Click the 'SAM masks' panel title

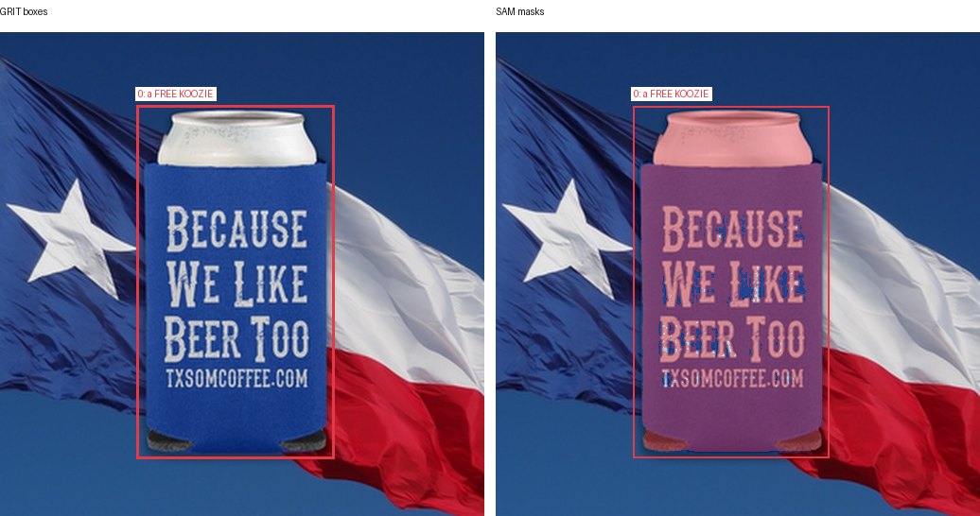tap(520, 11)
